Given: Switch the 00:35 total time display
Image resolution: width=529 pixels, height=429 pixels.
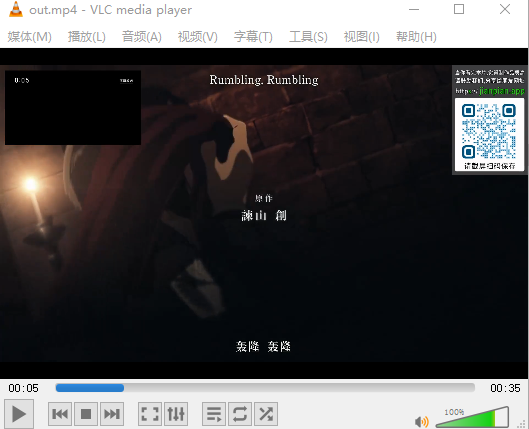Looking at the screenshot, I should (x=505, y=388).
